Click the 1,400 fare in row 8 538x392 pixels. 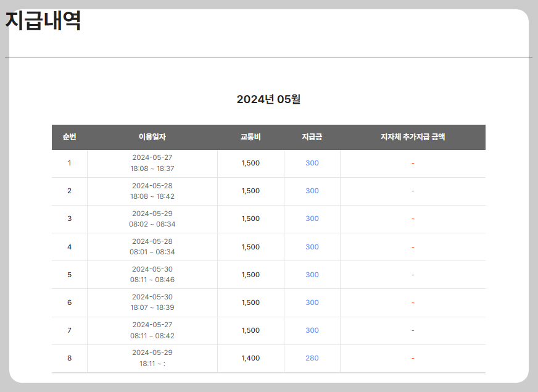(x=250, y=358)
